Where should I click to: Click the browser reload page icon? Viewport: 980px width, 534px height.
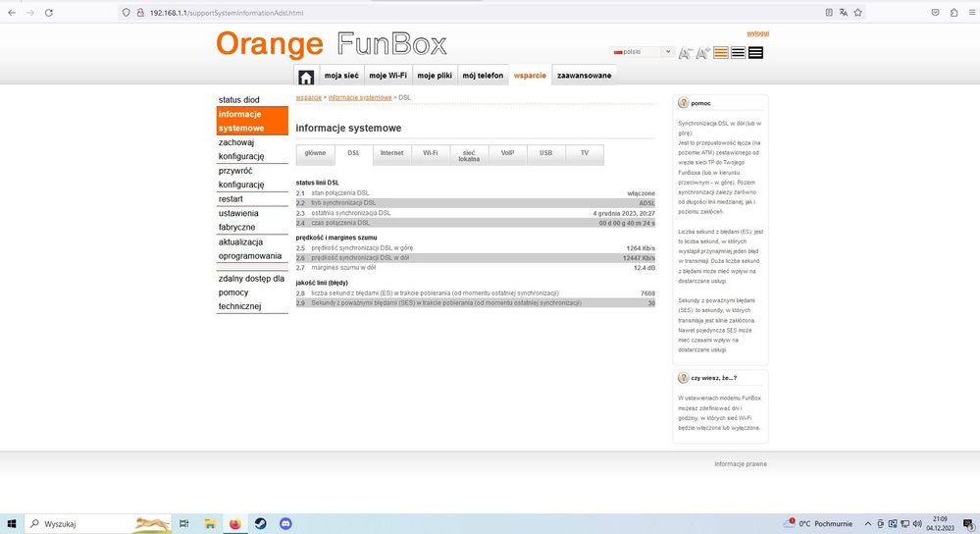tap(48, 13)
